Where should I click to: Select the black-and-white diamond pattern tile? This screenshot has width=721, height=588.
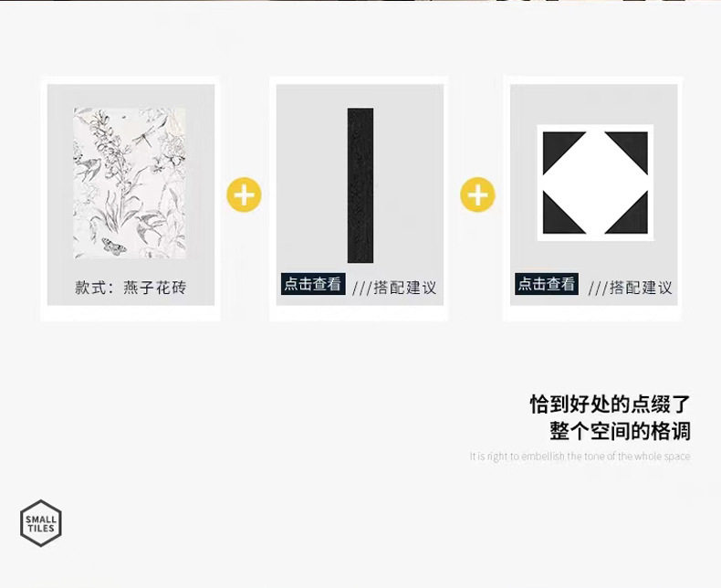coord(595,183)
